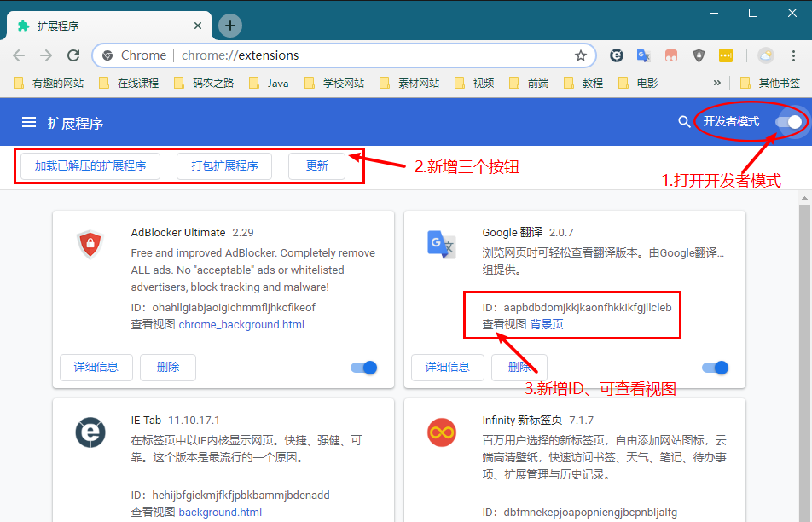Open the 视频 bookmark folder
Viewport: 812px width, 522px height.
(x=474, y=84)
